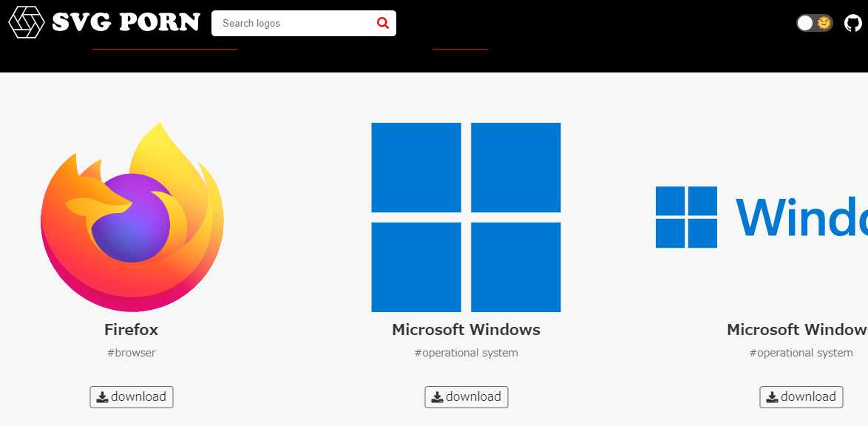
Task: Click the Microsoft Windows title text
Action: 466,329
